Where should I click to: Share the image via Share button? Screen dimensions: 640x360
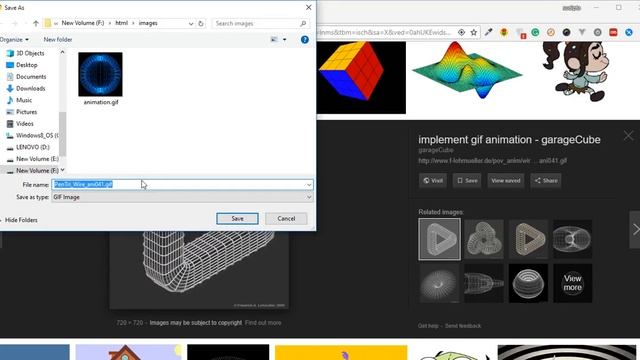click(546, 180)
